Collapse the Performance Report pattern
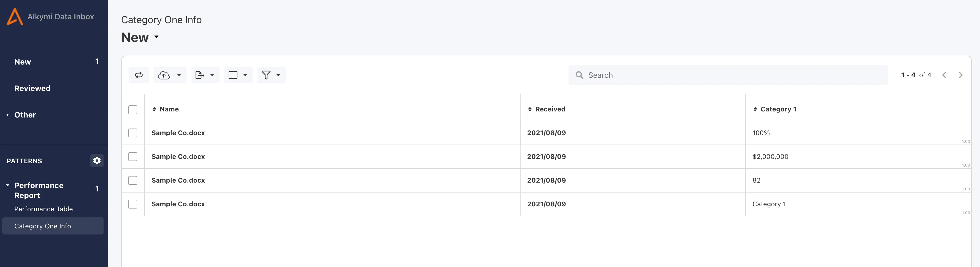The height and width of the screenshot is (267, 980). pyautogui.click(x=8, y=185)
